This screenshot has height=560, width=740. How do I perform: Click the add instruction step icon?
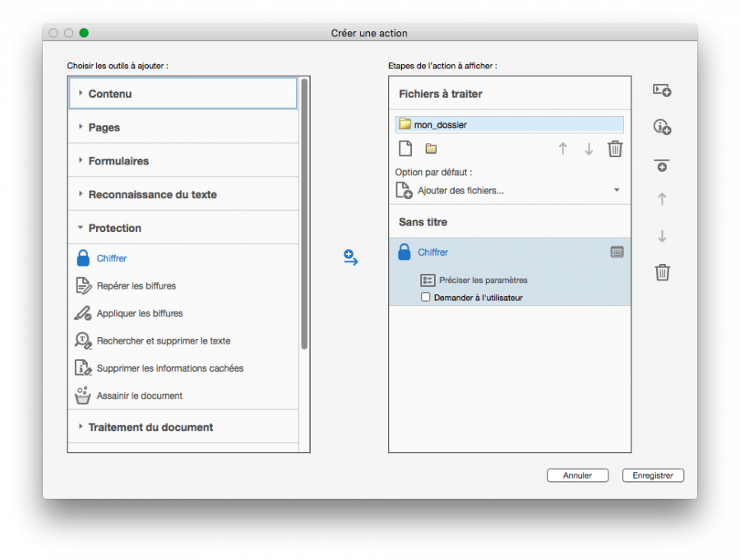tap(662, 127)
